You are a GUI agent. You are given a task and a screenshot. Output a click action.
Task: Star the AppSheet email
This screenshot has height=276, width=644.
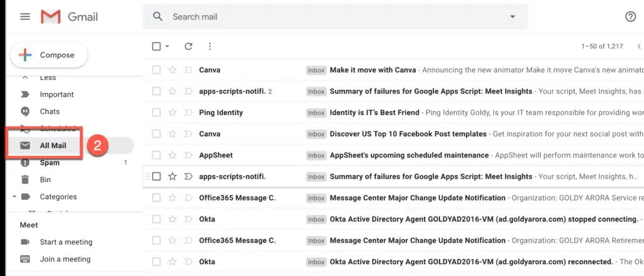pyautogui.click(x=173, y=155)
